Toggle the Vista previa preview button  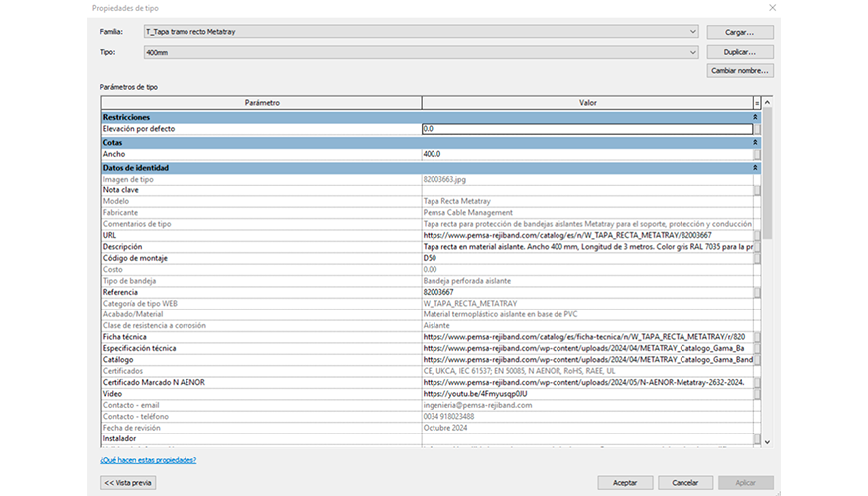coord(128,482)
